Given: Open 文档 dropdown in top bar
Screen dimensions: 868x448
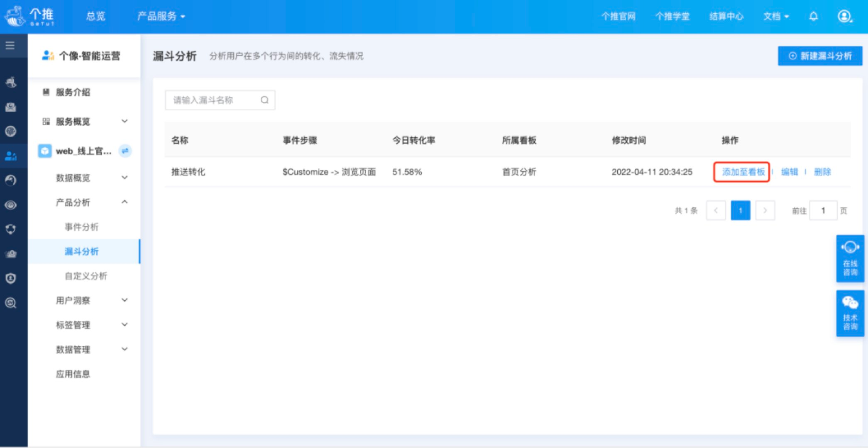Looking at the screenshot, I should point(776,16).
